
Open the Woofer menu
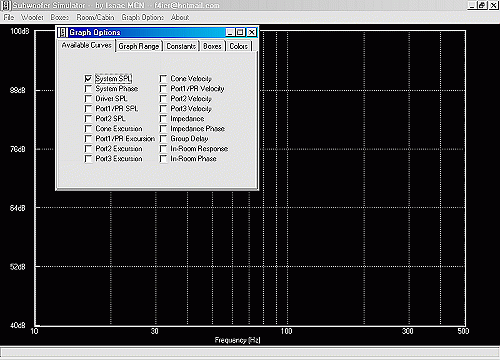tap(32, 17)
